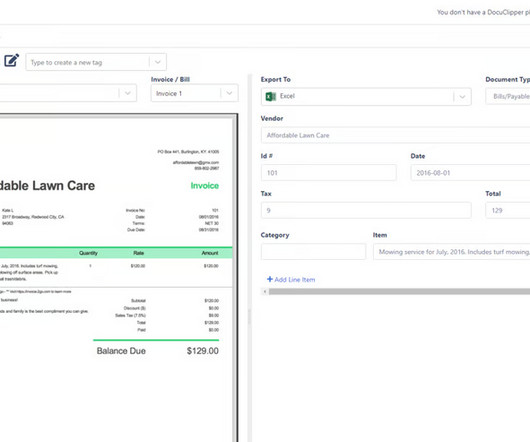
Task: Click the edit pencil icon
Action: [11, 60]
